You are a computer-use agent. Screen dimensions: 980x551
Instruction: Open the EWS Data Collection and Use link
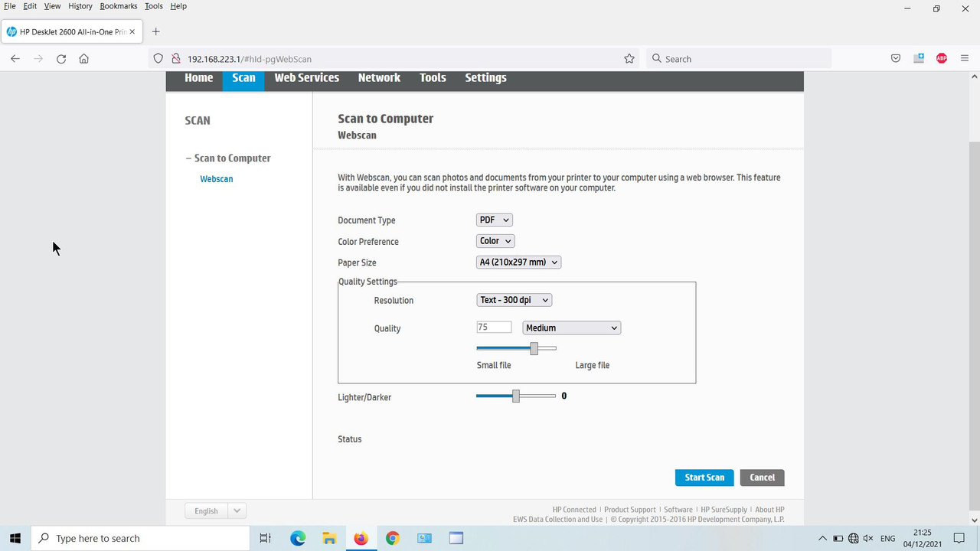click(558, 520)
